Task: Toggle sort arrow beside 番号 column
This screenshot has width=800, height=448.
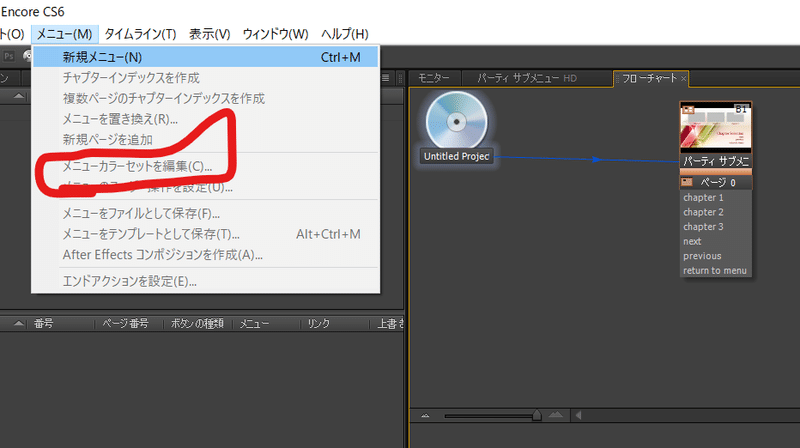Action: [x=19, y=323]
